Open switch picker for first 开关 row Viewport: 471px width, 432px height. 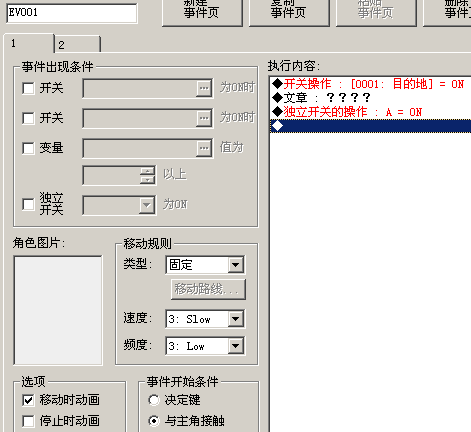204,88
